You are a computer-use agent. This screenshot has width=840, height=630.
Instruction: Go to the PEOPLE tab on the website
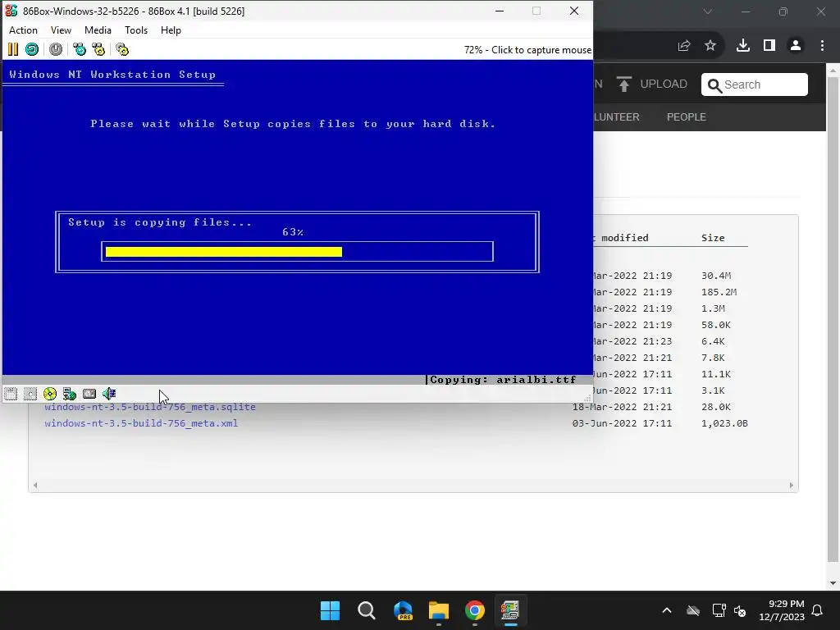687,116
